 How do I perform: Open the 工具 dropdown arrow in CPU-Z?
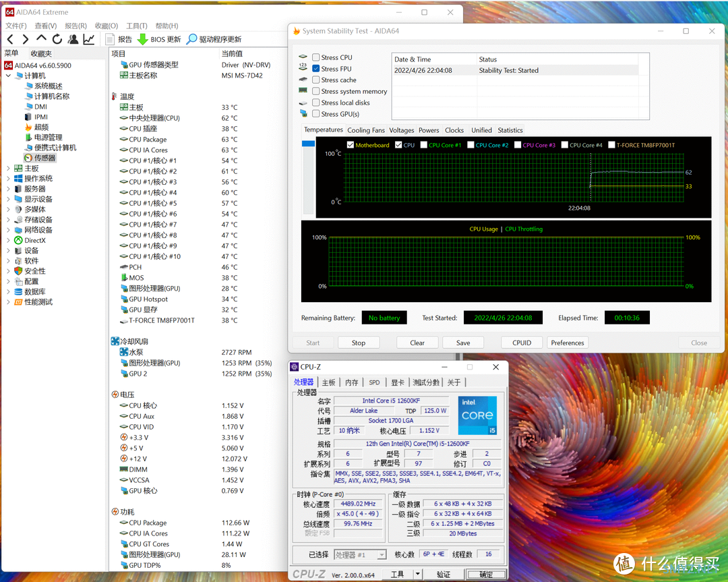pos(418,574)
